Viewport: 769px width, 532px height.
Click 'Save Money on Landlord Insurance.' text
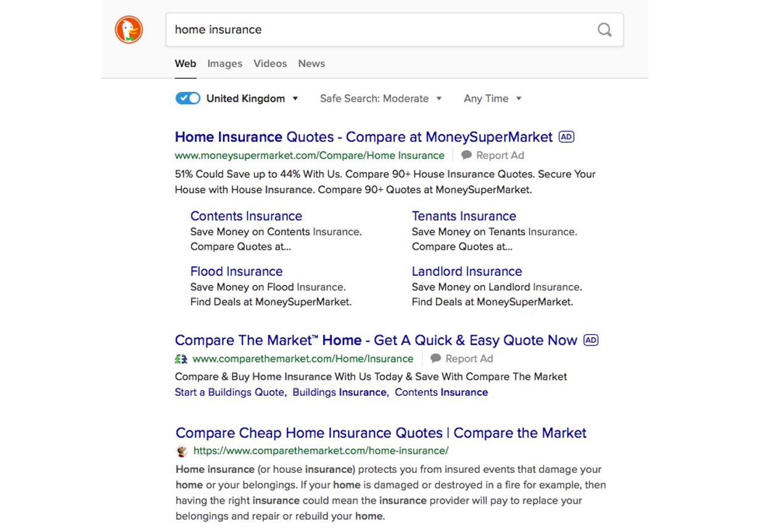coord(497,287)
